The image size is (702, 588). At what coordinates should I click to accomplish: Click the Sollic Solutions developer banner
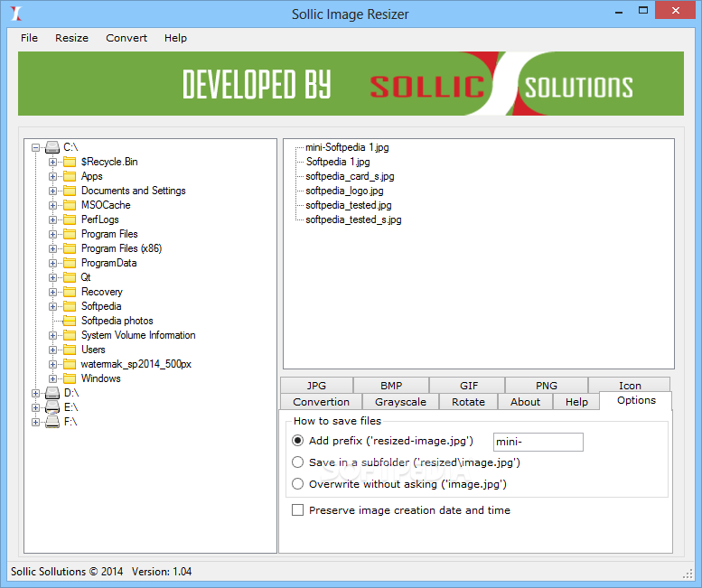click(x=351, y=84)
